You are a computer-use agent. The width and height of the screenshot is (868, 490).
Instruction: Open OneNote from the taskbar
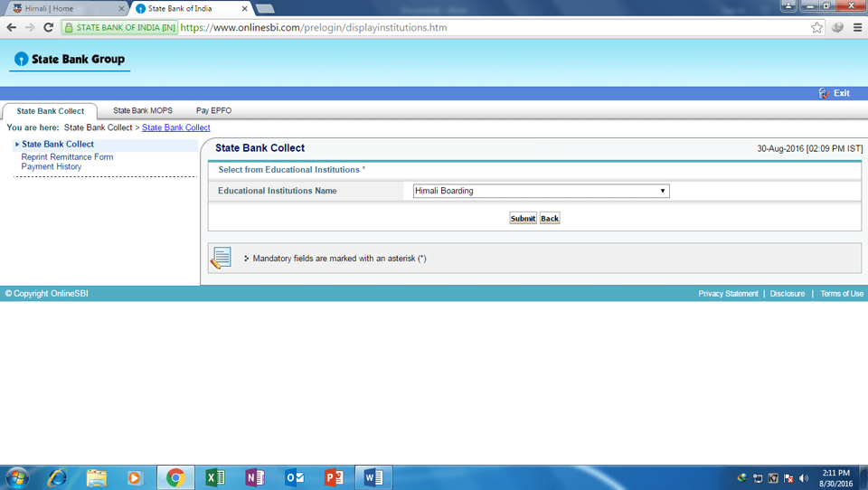[x=255, y=477]
